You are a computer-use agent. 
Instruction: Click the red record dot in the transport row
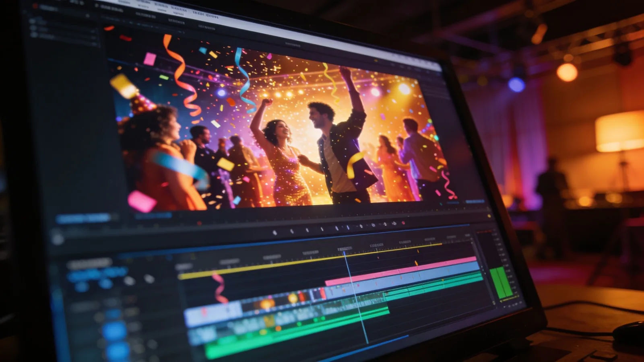(403, 223)
